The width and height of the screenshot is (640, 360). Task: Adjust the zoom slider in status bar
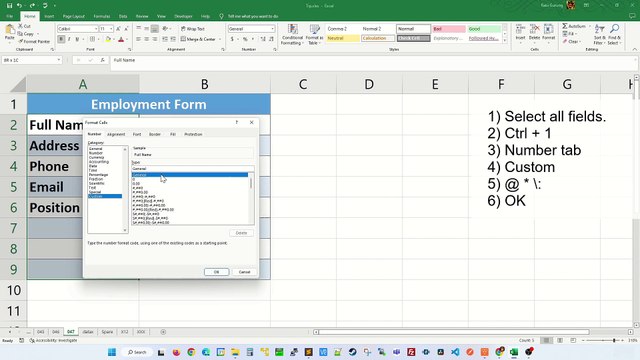pos(614,340)
